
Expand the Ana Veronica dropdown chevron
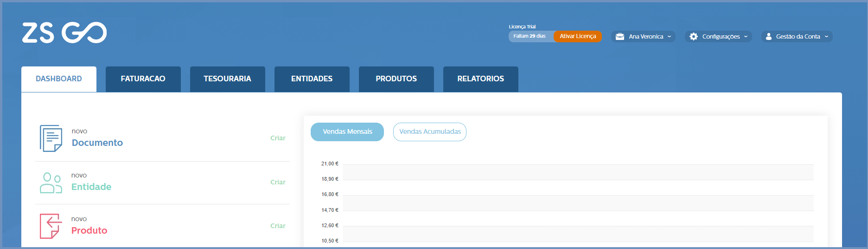point(669,37)
